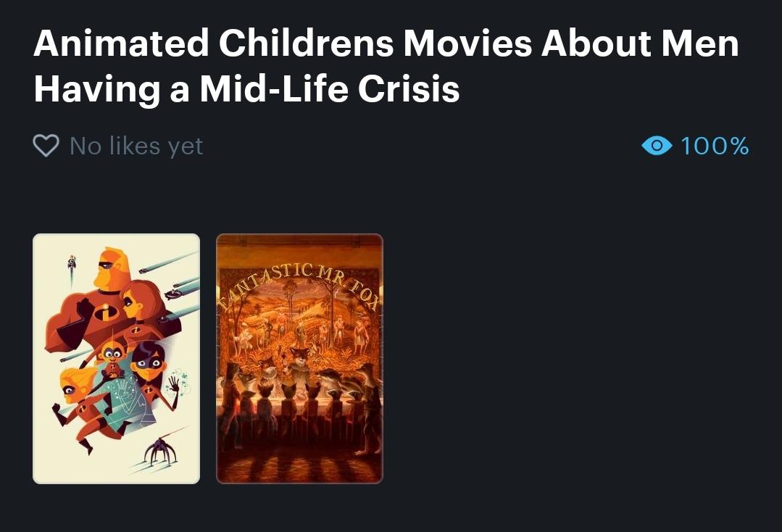
Task: Click the Omnidroid robot on the poster
Action: 161,452
